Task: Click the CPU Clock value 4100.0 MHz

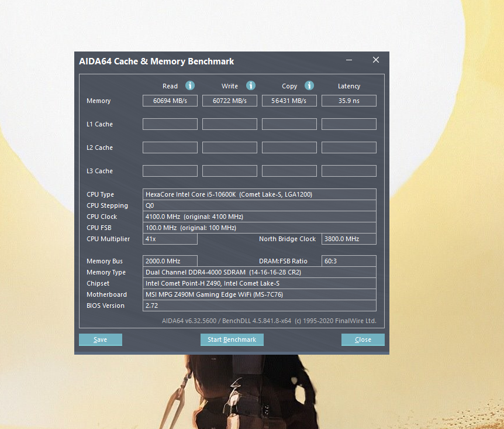Action: point(260,217)
